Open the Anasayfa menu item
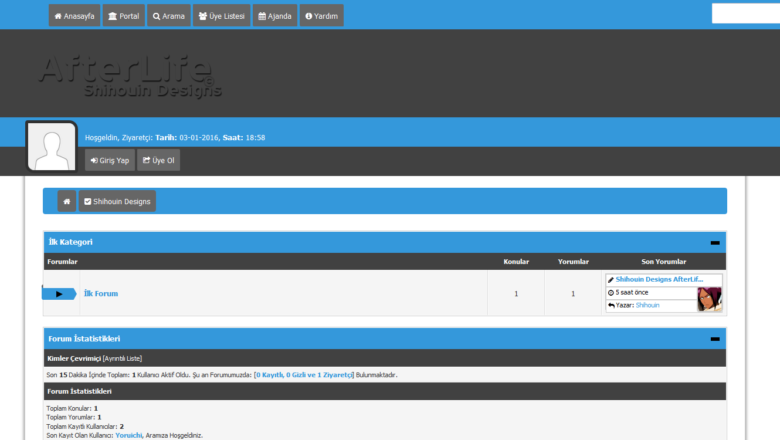780x440 pixels. click(74, 16)
